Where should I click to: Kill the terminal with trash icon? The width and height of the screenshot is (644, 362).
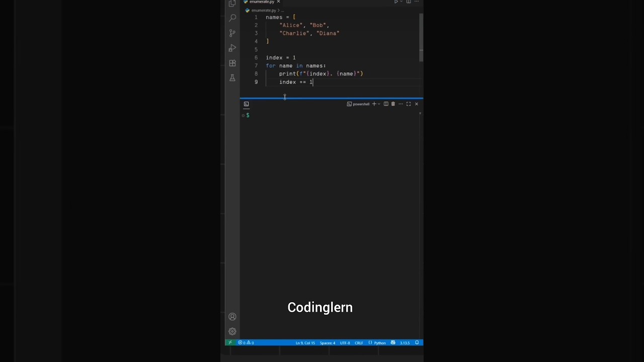click(x=393, y=104)
